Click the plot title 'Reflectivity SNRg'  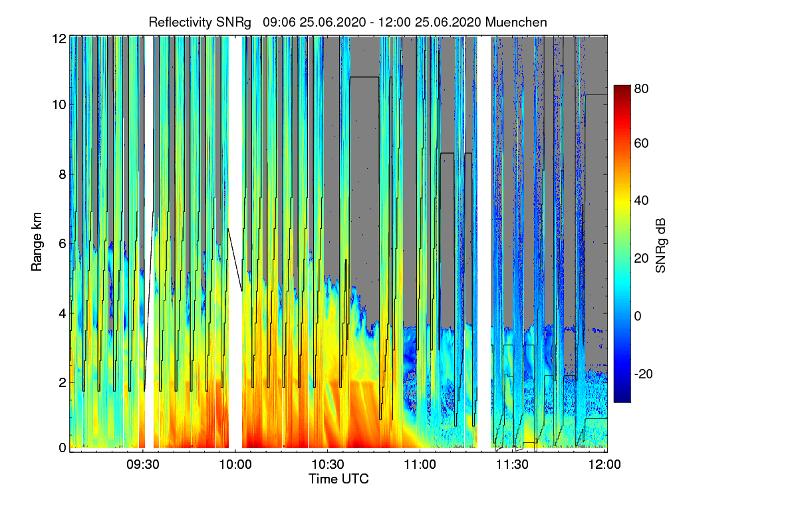click(200, 22)
